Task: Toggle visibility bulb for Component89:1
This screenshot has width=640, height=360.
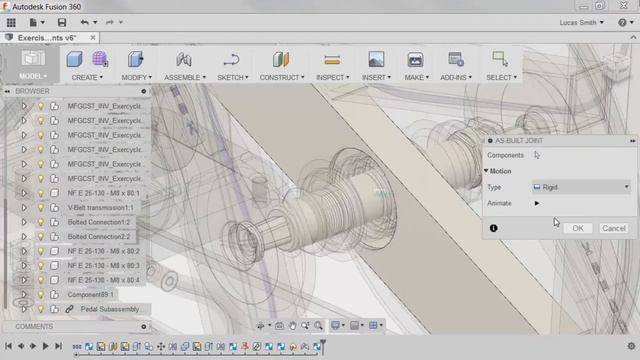Action: [x=40, y=294]
